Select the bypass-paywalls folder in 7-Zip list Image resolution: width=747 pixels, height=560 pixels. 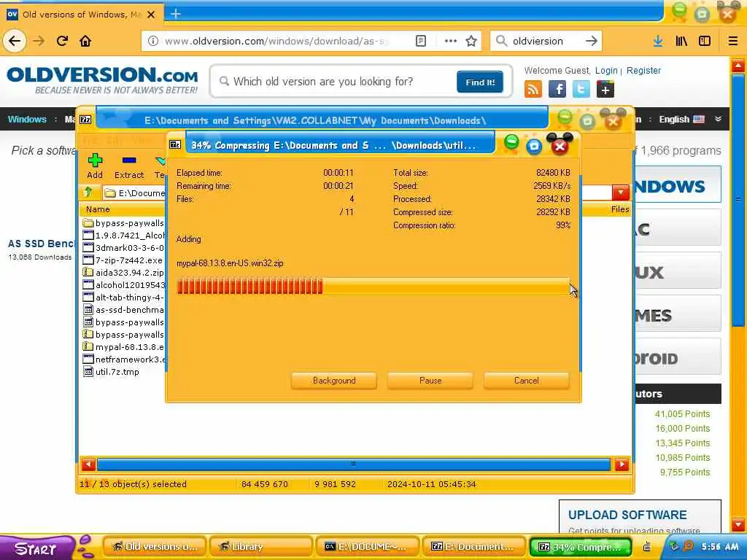(x=123, y=223)
